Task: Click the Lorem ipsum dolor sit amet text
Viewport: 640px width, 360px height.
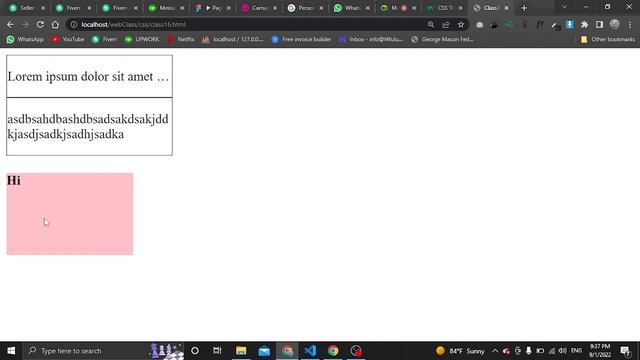Action: [88, 77]
